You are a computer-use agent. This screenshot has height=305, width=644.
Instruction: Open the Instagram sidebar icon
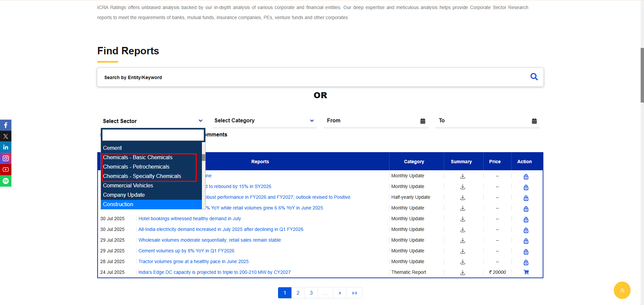6,158
